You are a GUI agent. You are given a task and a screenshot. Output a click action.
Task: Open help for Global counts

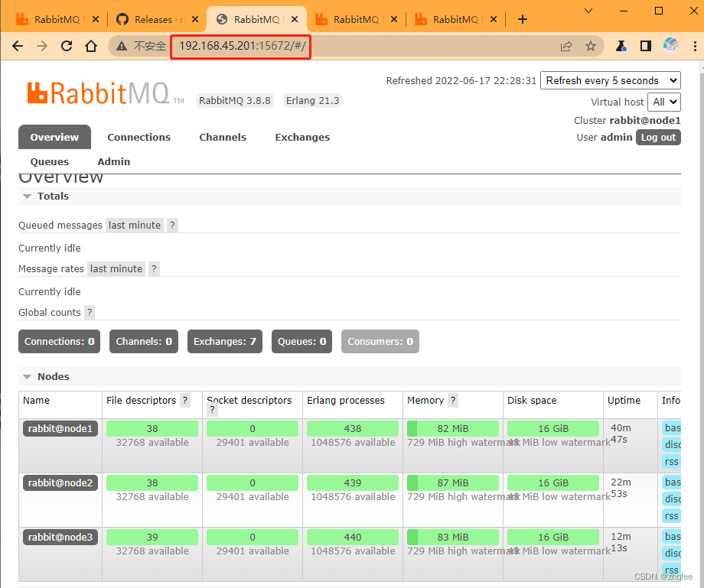point(90,312)
